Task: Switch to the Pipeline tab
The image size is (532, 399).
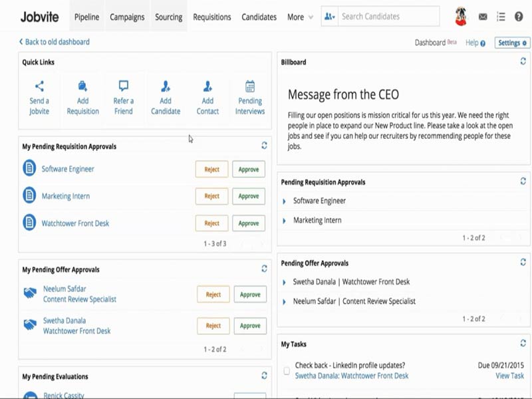Action: pos(86,17)
